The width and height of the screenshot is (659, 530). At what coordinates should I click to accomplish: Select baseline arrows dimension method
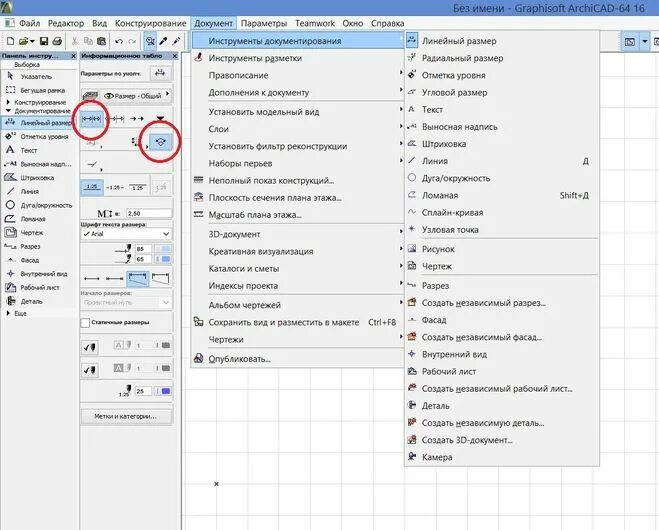pyautogui.click(x=137, y=119)
